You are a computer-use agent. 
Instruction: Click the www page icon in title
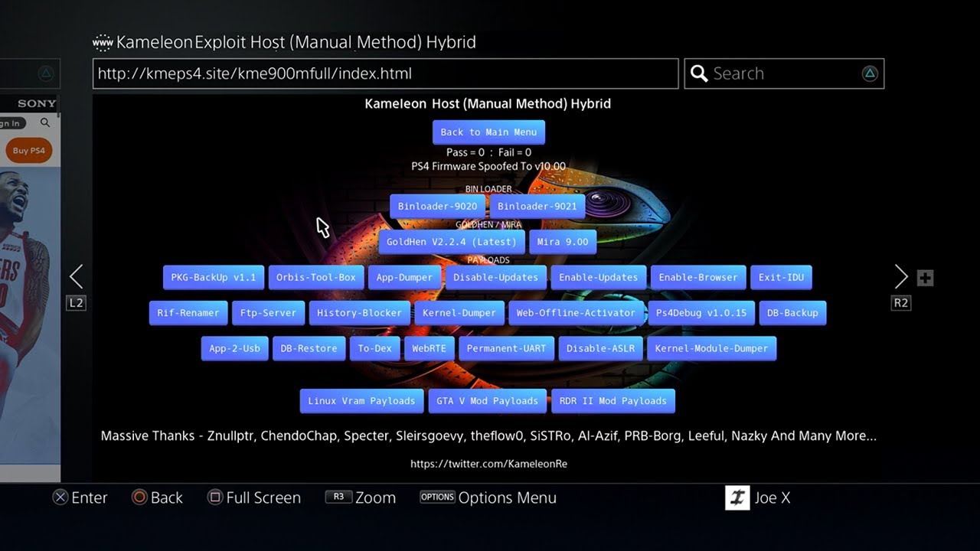click(103, 43)
